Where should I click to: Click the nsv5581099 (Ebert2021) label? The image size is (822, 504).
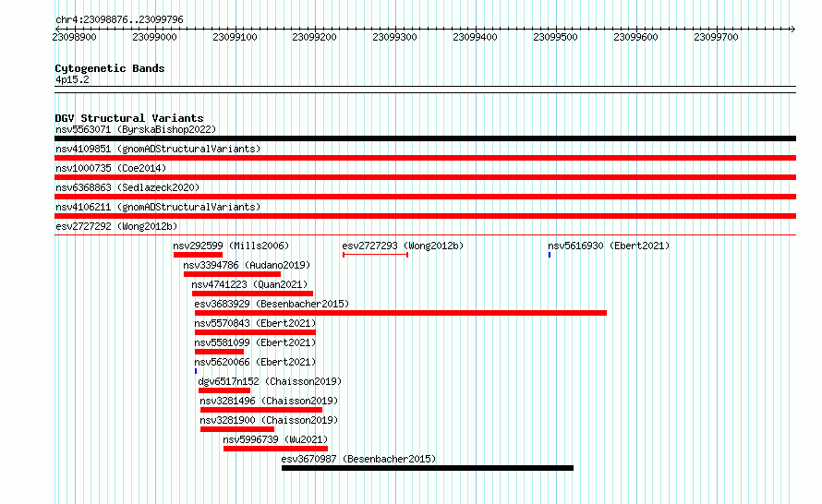pyautogui.click(x=255, y=342)
